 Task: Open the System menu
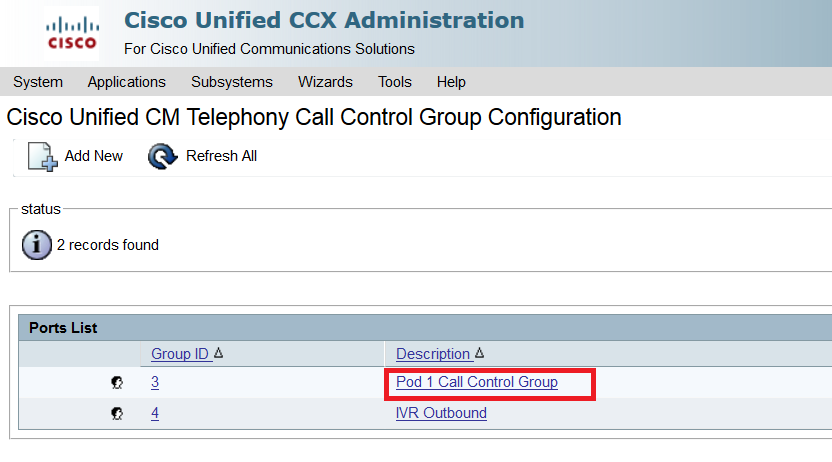(38, 82)
